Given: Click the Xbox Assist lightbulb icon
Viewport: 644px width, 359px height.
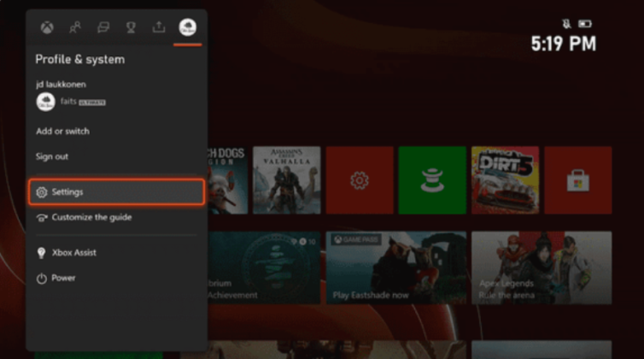Looking at the screenshot, I should click(x=41, y=253).
